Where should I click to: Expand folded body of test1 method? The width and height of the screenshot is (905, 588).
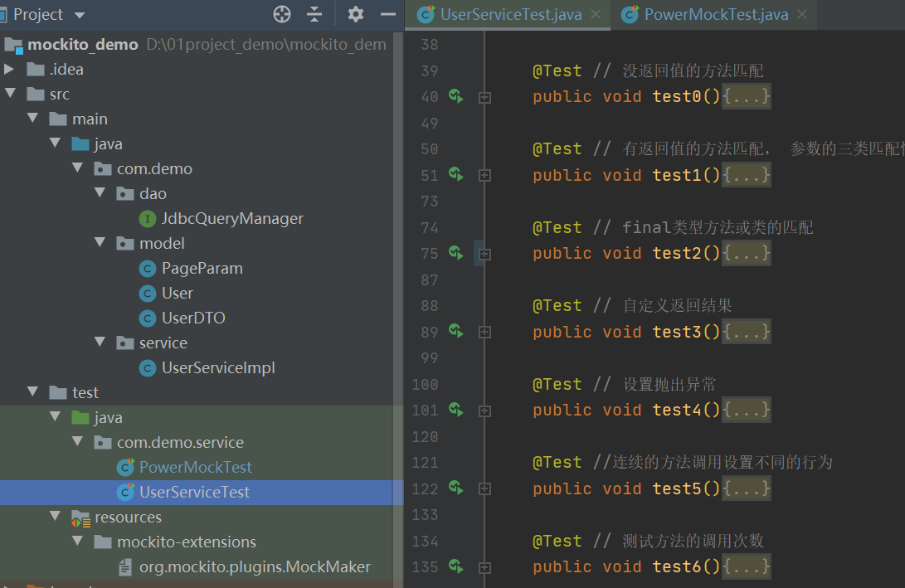(x=745, y=175)
